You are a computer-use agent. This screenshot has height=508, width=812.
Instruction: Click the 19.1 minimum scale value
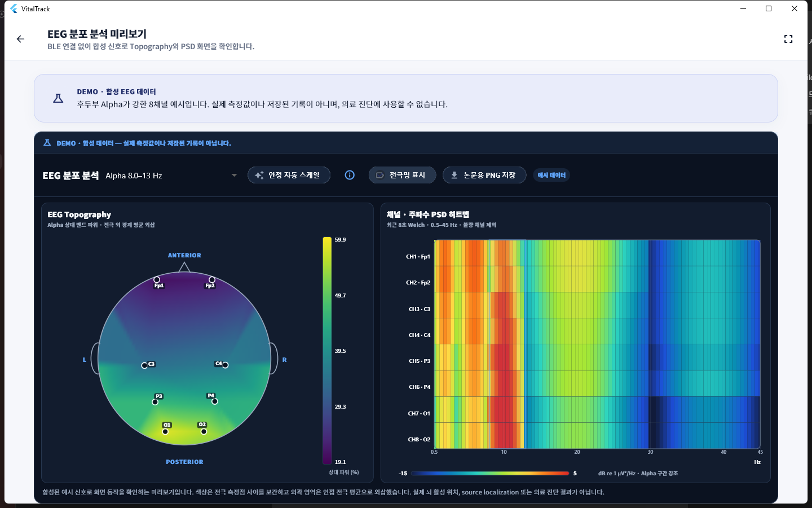(x=340, y=462)
